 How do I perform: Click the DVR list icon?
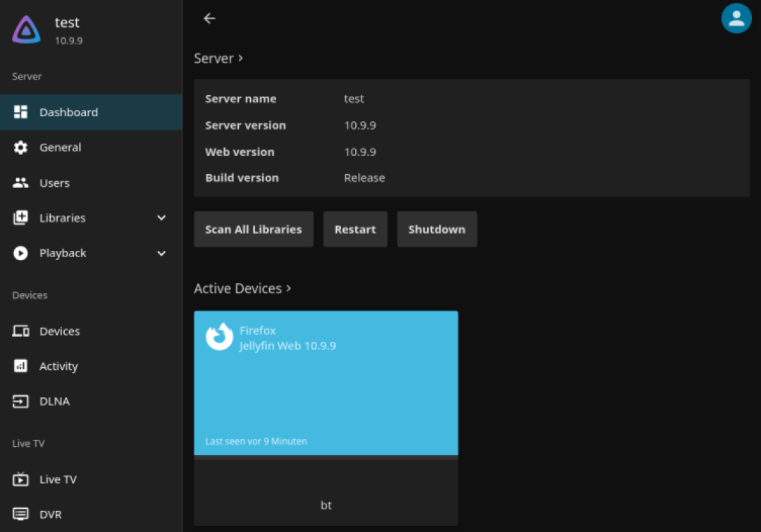20,514
